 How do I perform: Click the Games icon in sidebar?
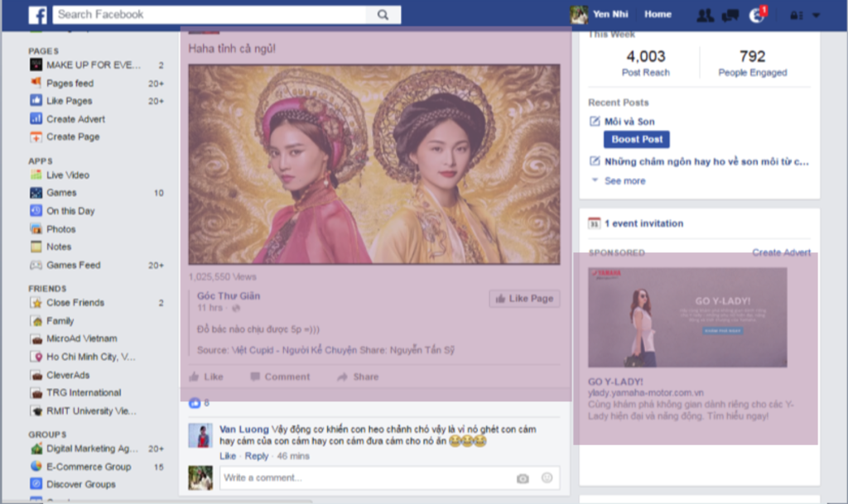36,192
